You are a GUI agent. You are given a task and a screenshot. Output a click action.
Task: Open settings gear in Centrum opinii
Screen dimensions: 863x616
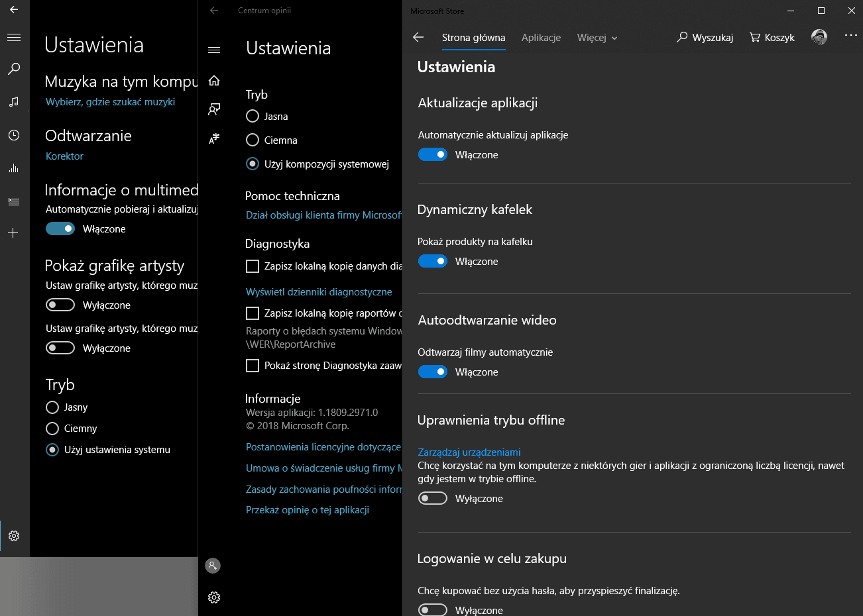coord(214,597)
